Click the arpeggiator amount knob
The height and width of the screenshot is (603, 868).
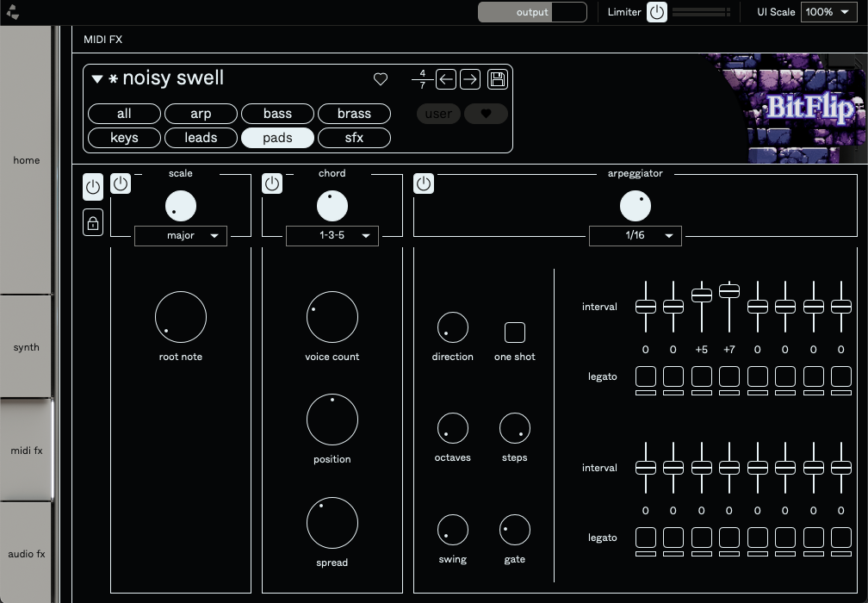click(635, 206)
